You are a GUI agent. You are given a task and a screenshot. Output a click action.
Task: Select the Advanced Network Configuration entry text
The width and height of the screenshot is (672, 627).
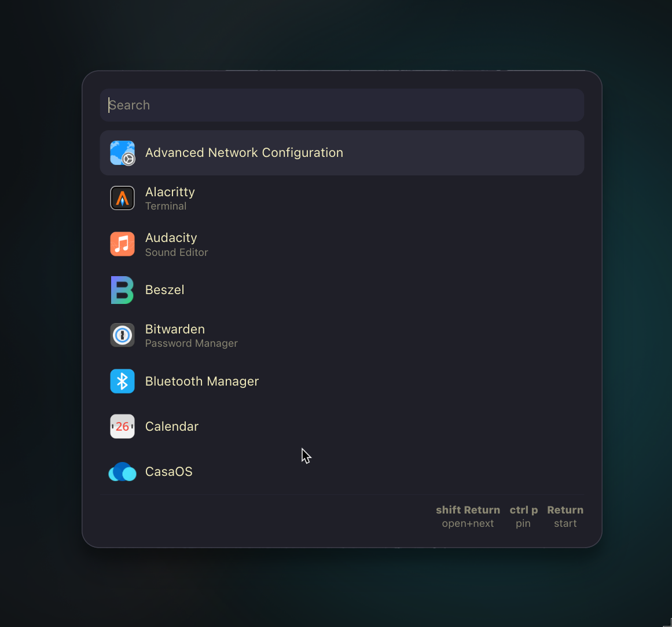[244, 153]
